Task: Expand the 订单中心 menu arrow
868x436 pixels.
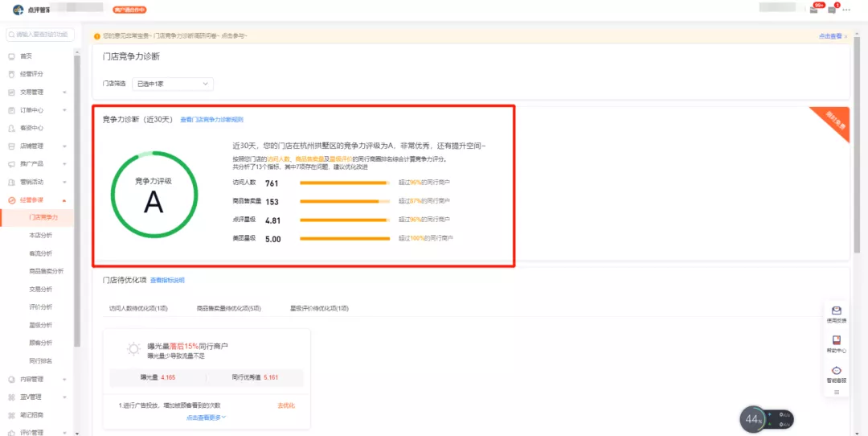Action: pyautogui.click(x=65, y=110)
